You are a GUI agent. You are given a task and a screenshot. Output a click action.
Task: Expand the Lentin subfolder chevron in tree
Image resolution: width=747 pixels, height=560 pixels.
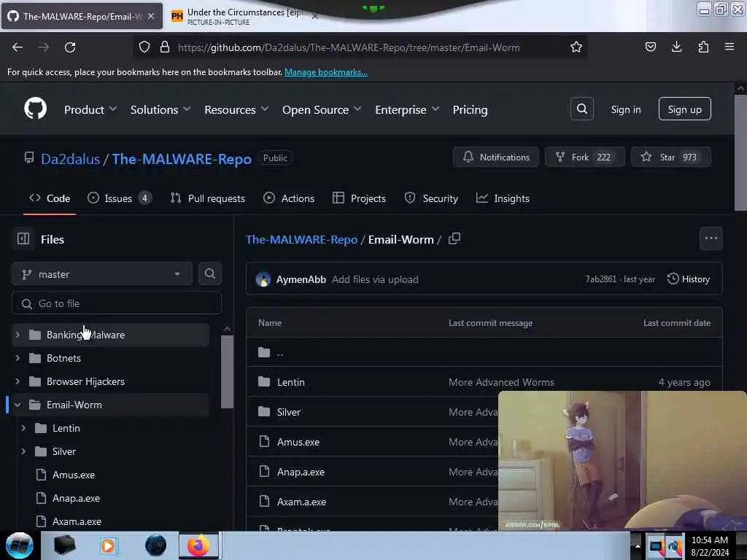pyautogui.click(x=23, y=428)
